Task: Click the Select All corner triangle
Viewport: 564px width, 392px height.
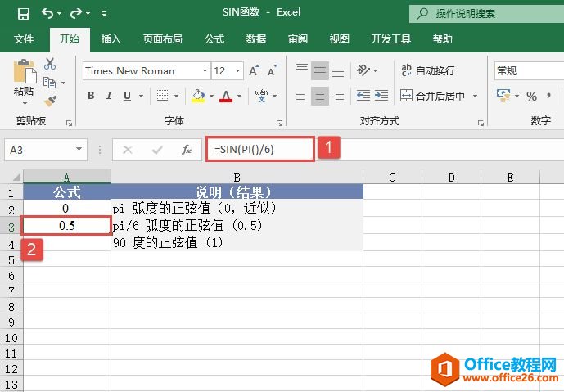Action: click(16, 177)
